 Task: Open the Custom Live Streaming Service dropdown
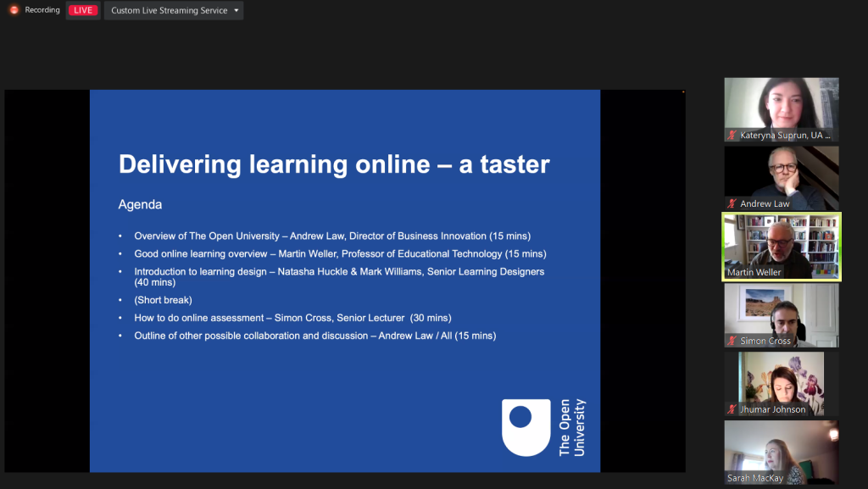tap(174, 10)
